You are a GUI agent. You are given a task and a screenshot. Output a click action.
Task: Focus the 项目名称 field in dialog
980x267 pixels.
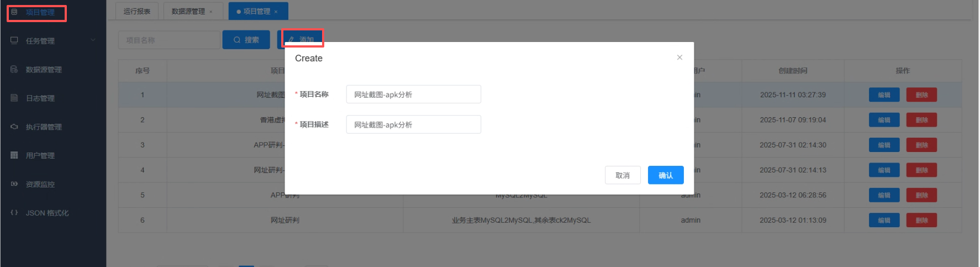coord(413,95)
